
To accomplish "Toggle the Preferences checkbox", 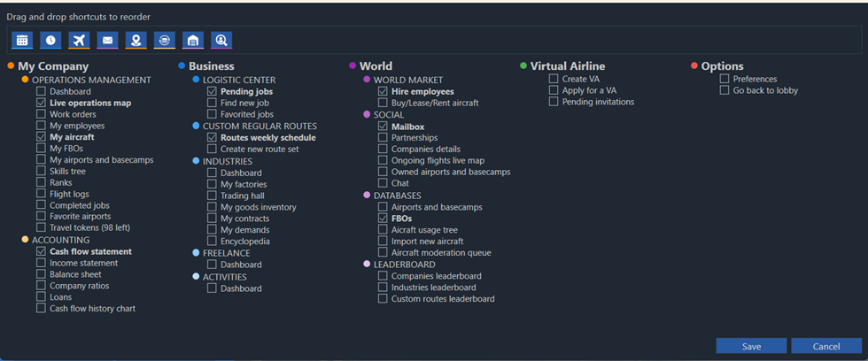I will click(x=725, y=79).
